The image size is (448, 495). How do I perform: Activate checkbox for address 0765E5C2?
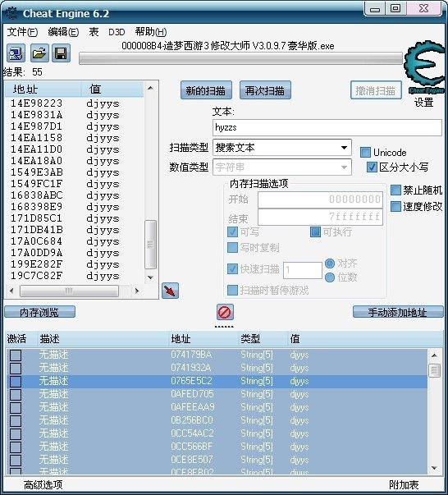click(x=16, y=381)
